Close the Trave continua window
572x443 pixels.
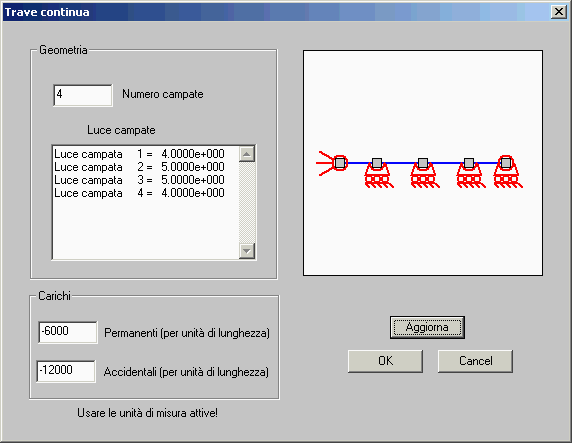(x=559, y=12)
